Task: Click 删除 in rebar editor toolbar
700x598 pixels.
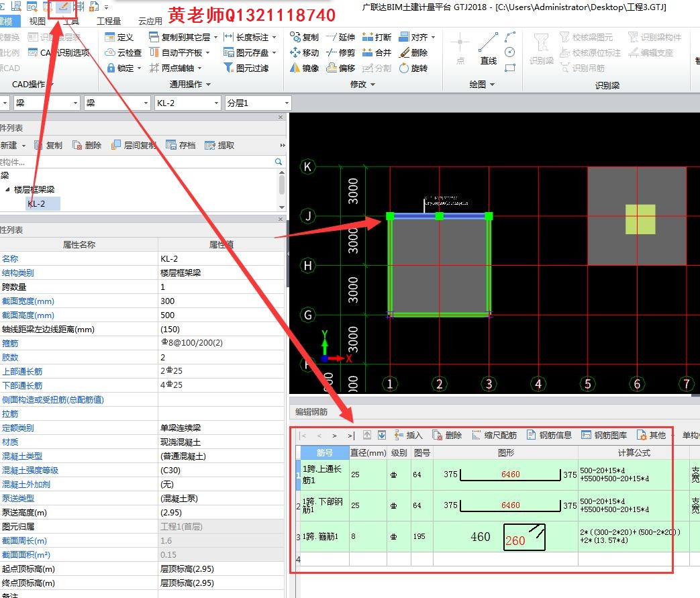Action: pos(448,435)
